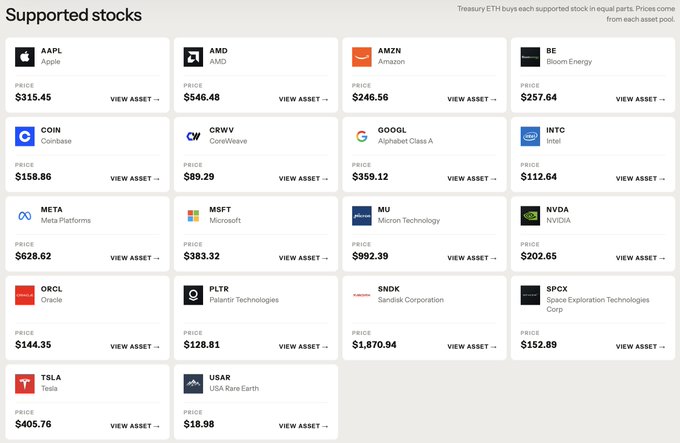Open View Asset for GOOGL
The width and height of the screenshot is (680, 443).
coord(472,179)
